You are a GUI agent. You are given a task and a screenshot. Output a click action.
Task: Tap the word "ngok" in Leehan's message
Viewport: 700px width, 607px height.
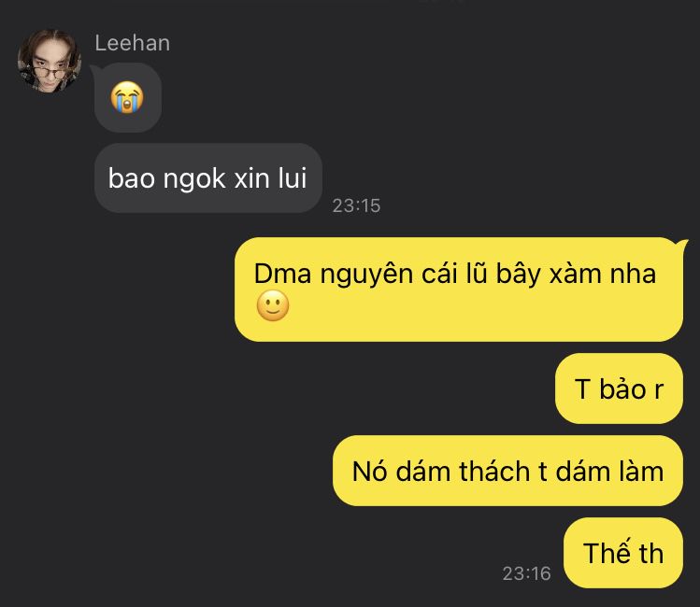click(194, 179)
